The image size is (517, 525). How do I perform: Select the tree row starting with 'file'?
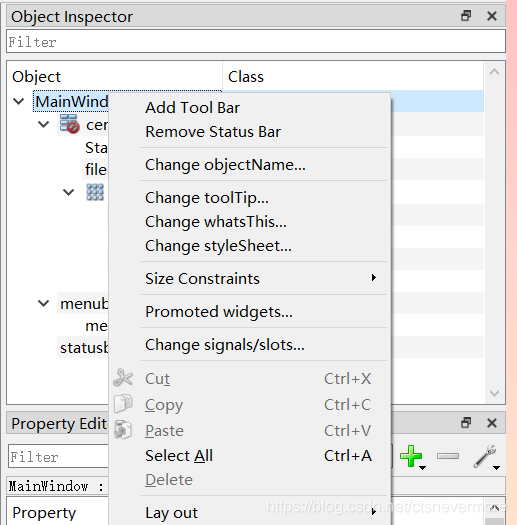coord(96,169)
